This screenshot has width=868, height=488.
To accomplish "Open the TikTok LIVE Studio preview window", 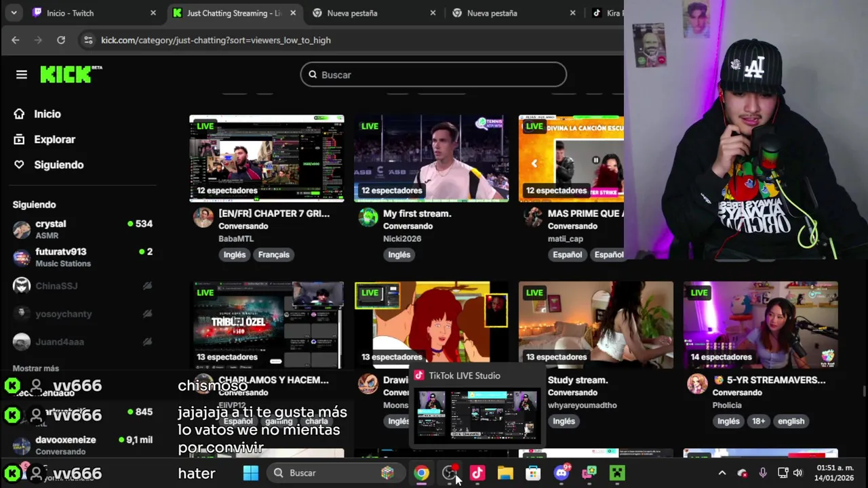I will [x=477, y=414].
